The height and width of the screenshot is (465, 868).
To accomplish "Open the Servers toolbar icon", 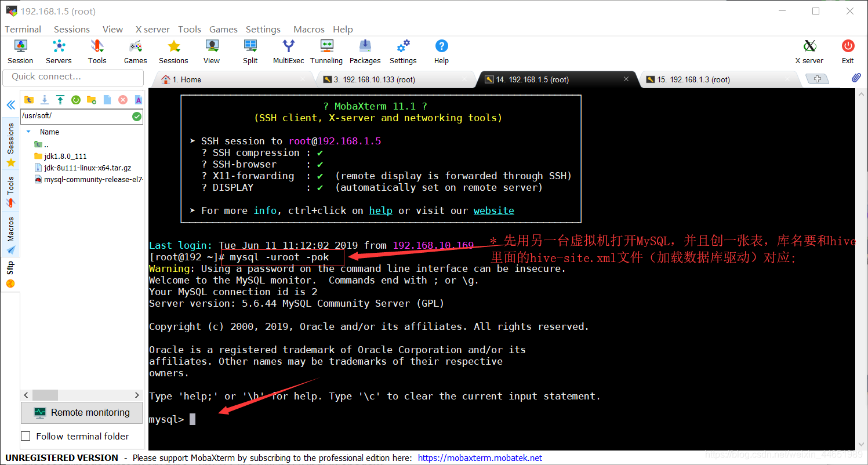I will [59, 51].
